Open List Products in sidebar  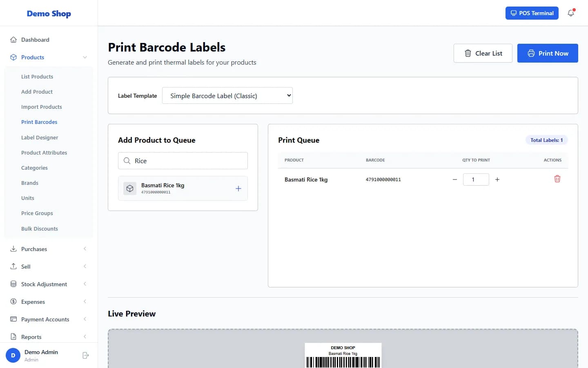tap(37, 76)
